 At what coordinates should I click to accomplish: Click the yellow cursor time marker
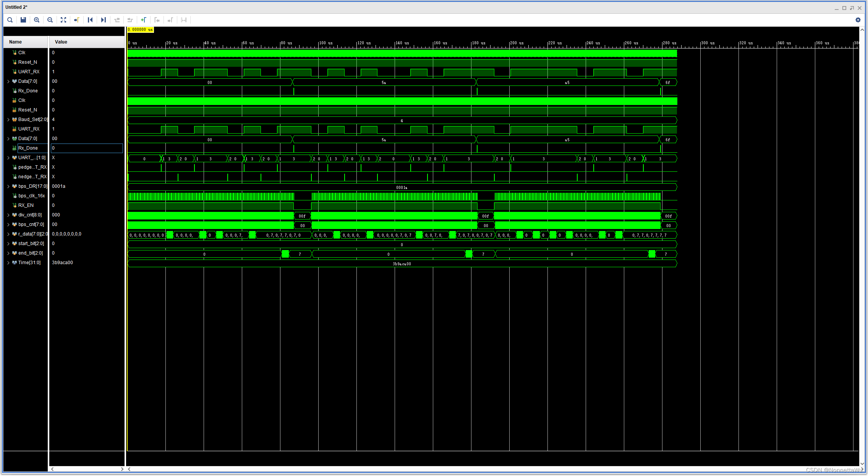click(x=140, y=30)
